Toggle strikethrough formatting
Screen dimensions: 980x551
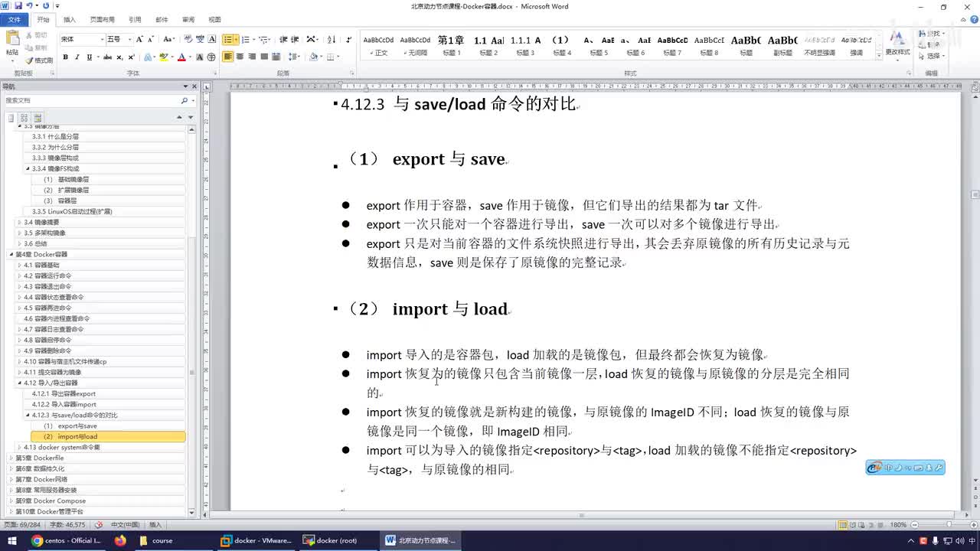point(108,57)
